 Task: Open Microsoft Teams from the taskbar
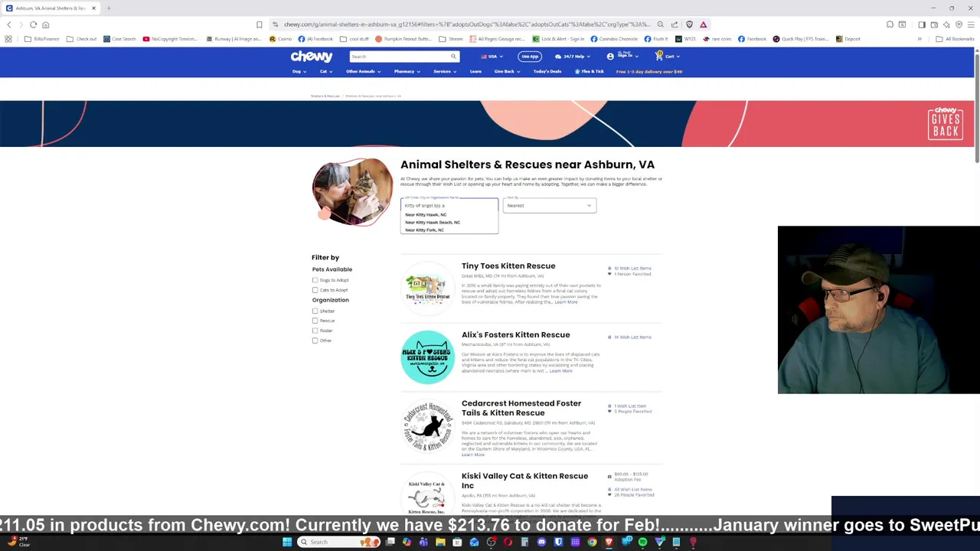coord(423,542)
